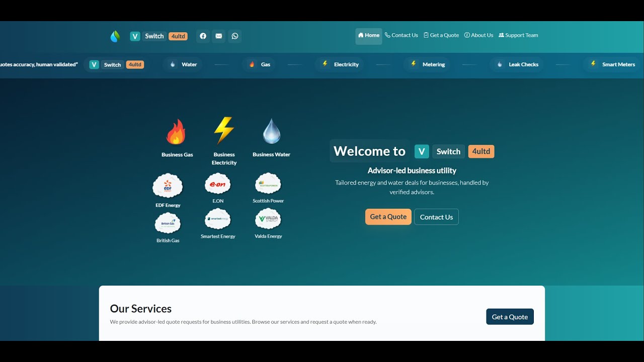Click the Water droplet icon in ticker

pos(173,64)
